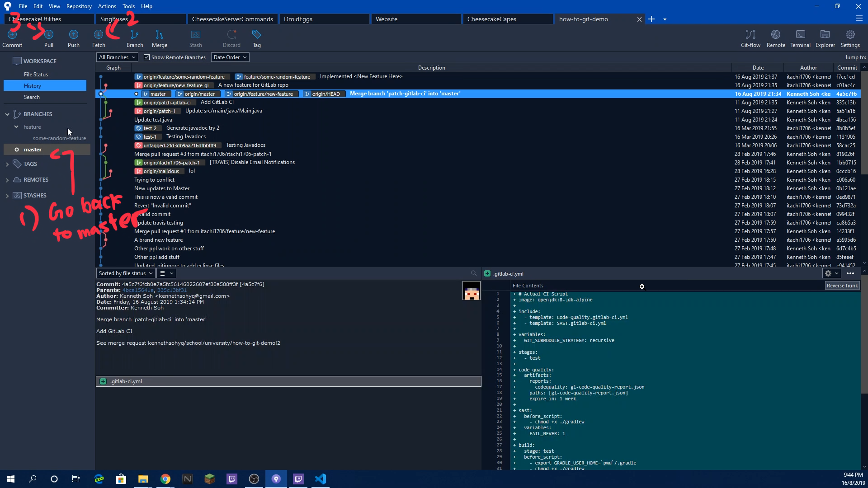Sort by the Author column header
The width and height of the screenshot is (868, 488).
pyautogui.click(x=808, y=68)
